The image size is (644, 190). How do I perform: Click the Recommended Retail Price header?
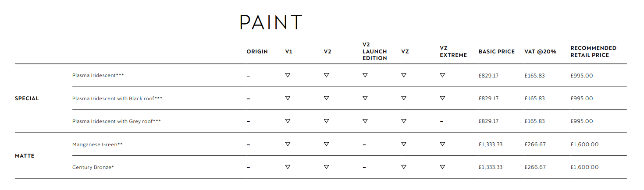tap(593, 51)
